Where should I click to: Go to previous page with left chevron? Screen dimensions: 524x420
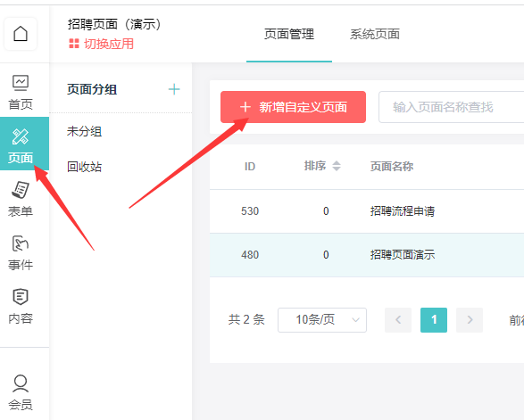(398, 320)
